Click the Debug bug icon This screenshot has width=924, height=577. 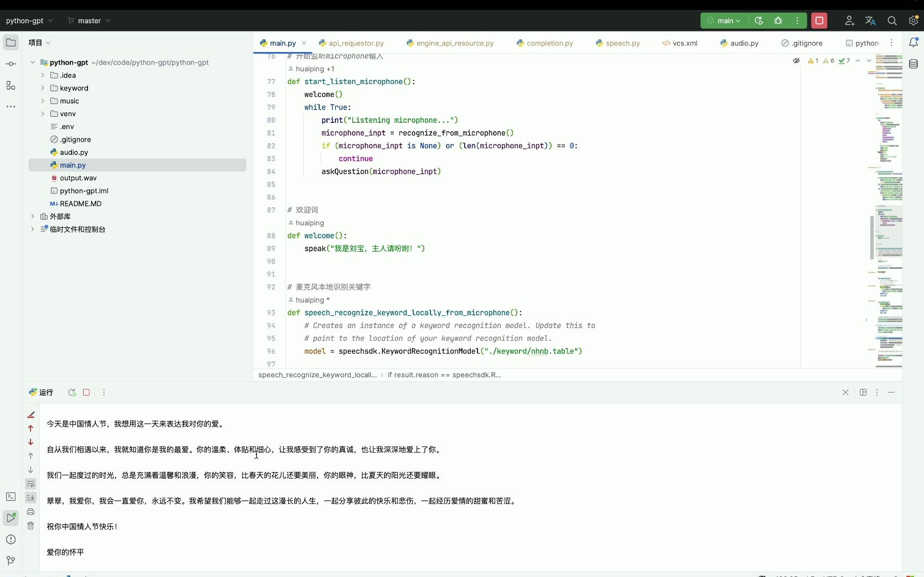click(778, 20)
